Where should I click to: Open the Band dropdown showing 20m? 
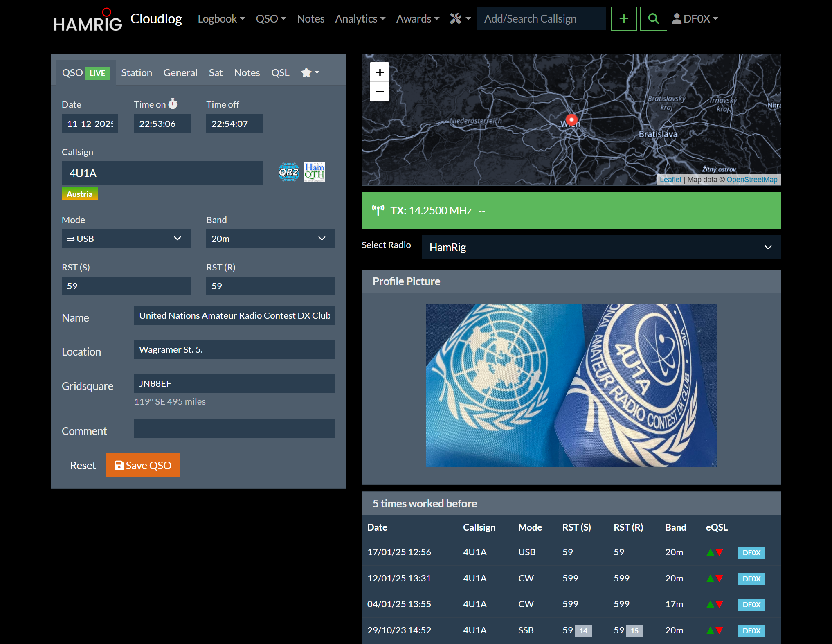click(x=270, y=239)
